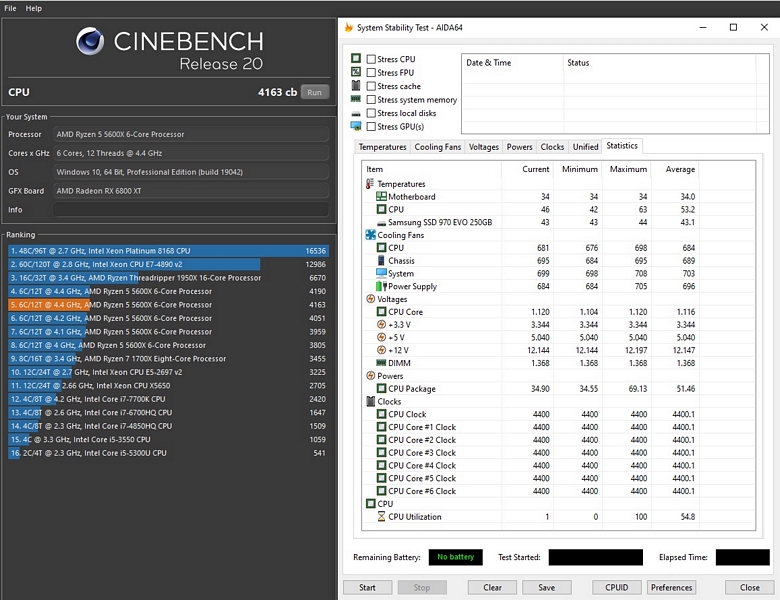The width and height of the screenshot is (780, 600).
Task: Click the Run button for CPU test
Action: tap(314, 92)
